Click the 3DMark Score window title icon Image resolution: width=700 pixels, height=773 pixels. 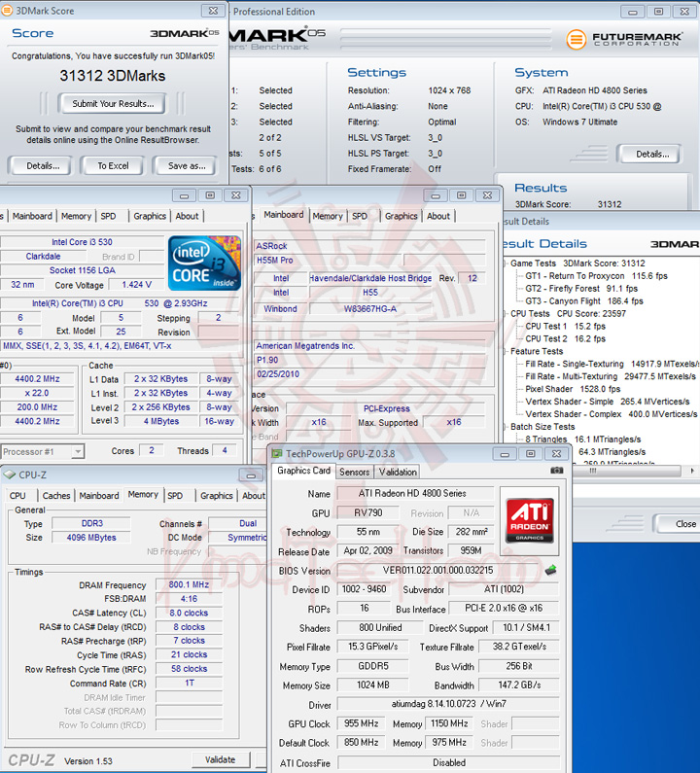7,11
